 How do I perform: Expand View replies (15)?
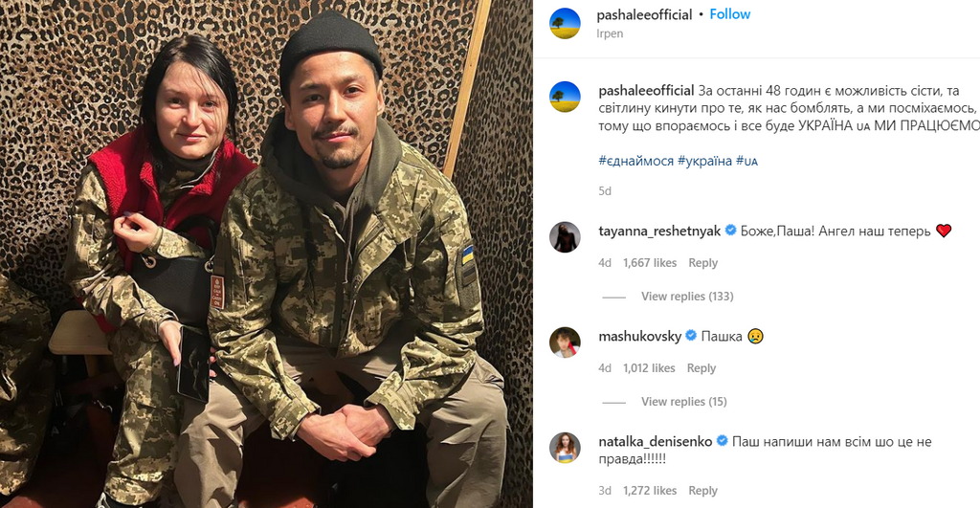click(x=683, y=402)
